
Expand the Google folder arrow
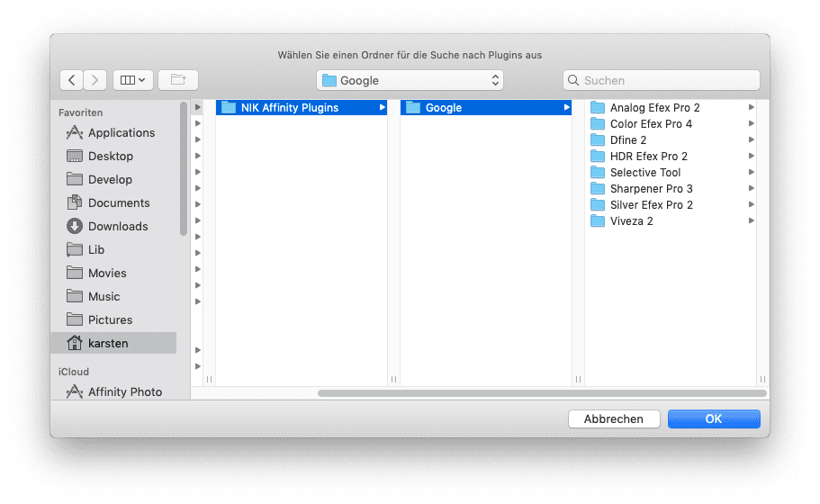click(x=566, y=108)
